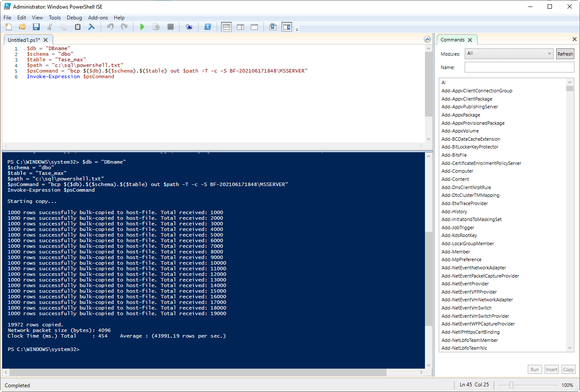Image resolution: width=580 pixels, height=392 pixels.
Task: Switch to the Untitled1.ps1 tab
Action: tap(24, 40)
